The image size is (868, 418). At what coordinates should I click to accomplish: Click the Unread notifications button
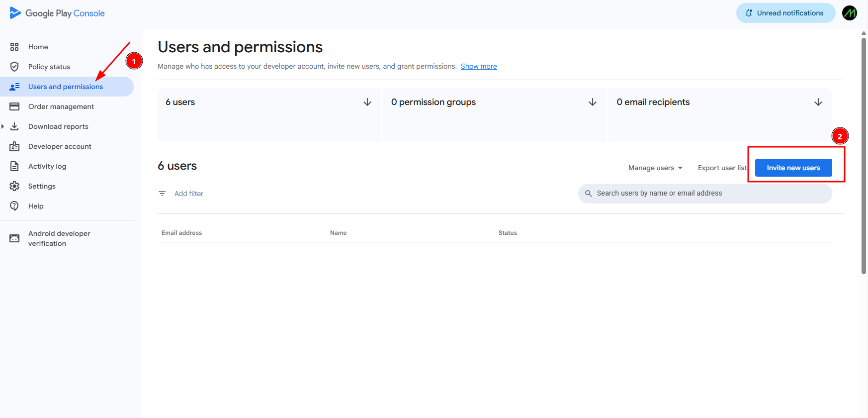(x=785, y=13)
